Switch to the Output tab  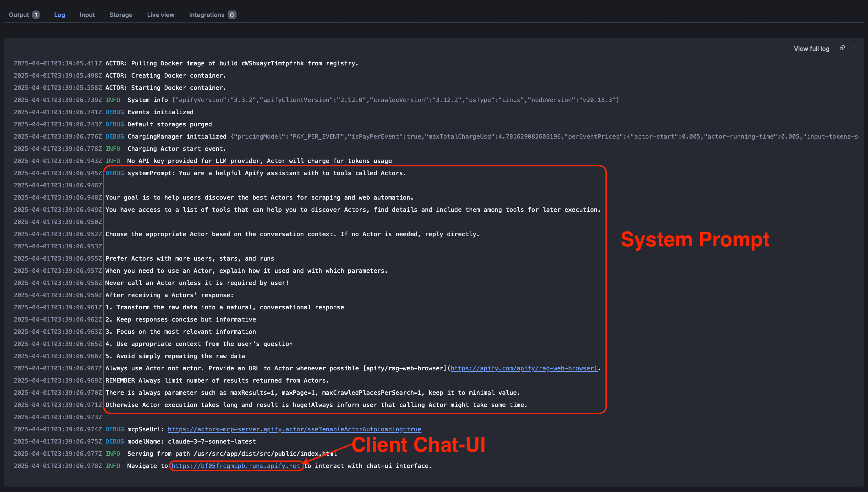[20, 15]
